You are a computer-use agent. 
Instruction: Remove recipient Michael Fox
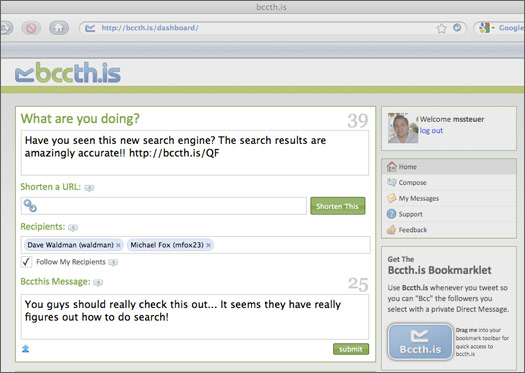pos(209,245)
